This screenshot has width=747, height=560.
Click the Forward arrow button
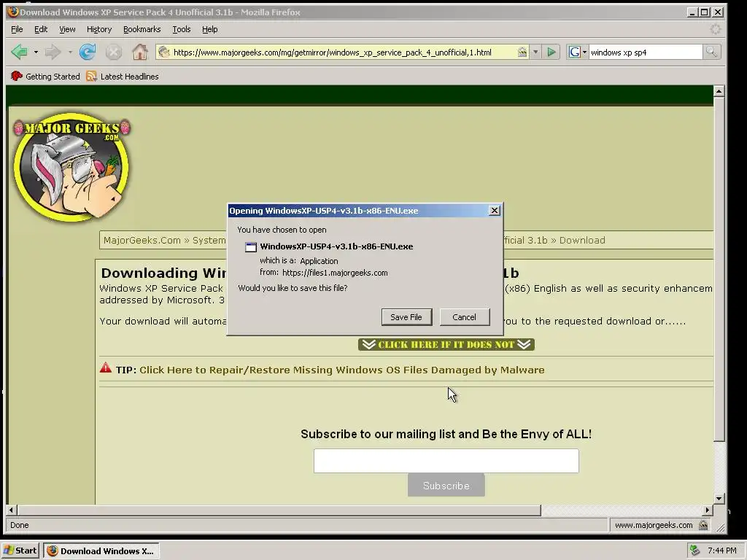[x=53, y=52]
